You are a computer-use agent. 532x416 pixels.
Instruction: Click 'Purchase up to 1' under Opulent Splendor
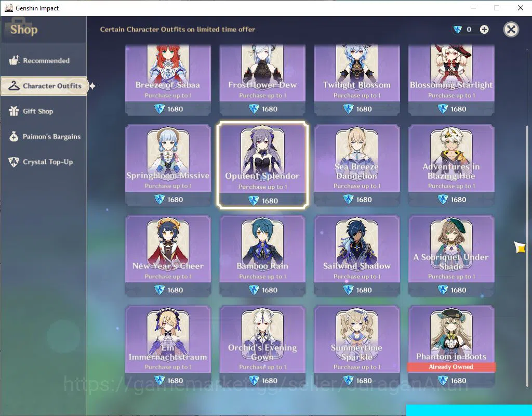coord(262,187)
